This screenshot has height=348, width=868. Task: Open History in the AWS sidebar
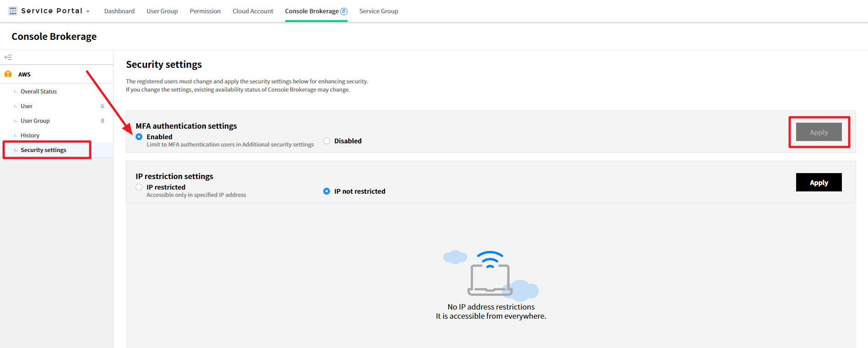(30, 136)
